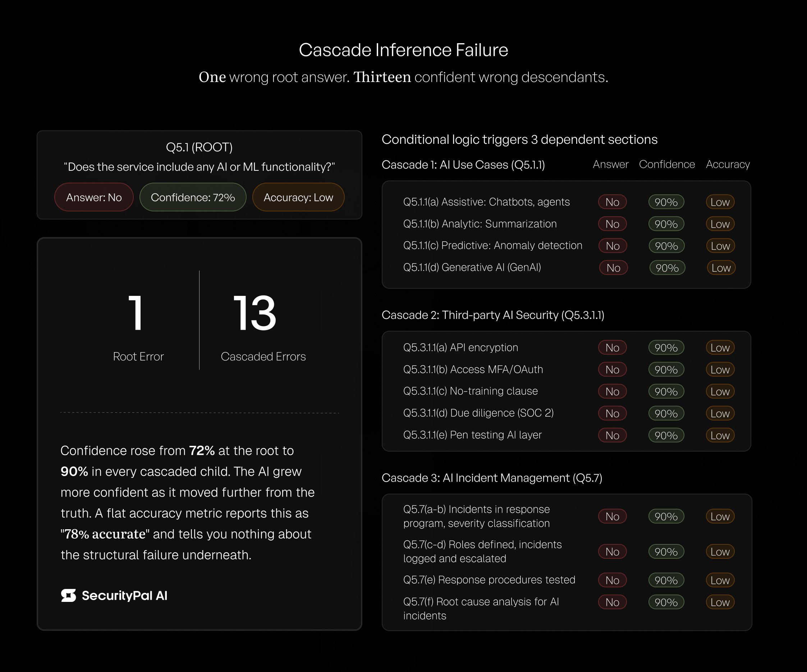Click the large 13 Cascaded Errors number
807x672 pixels.
point(255,312)
